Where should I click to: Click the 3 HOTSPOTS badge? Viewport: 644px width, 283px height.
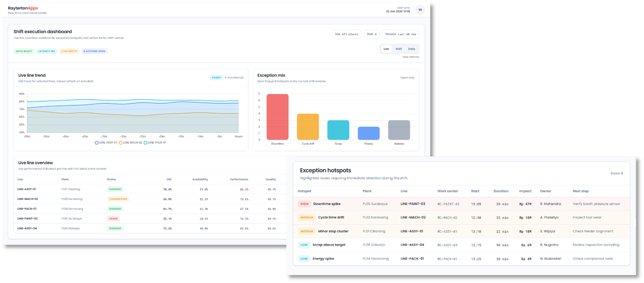69,51
